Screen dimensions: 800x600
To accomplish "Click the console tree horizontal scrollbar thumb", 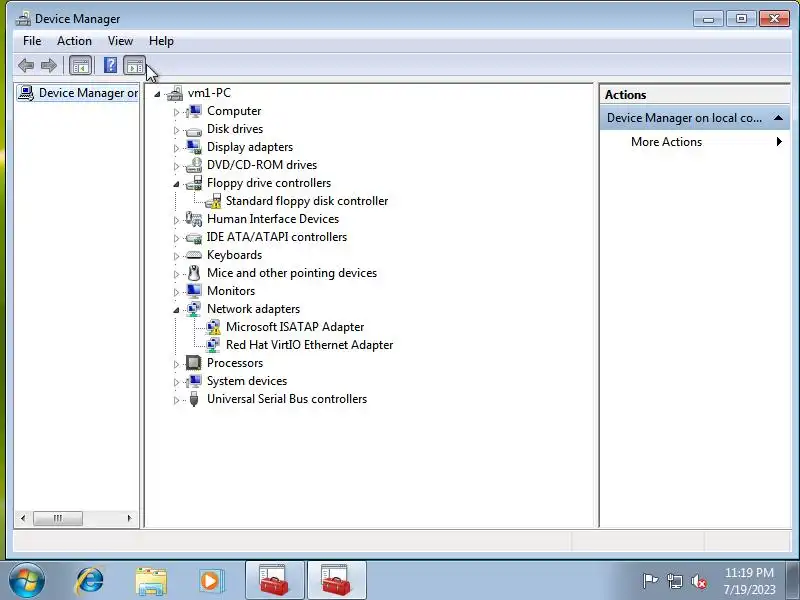I will tap(58, 518).
